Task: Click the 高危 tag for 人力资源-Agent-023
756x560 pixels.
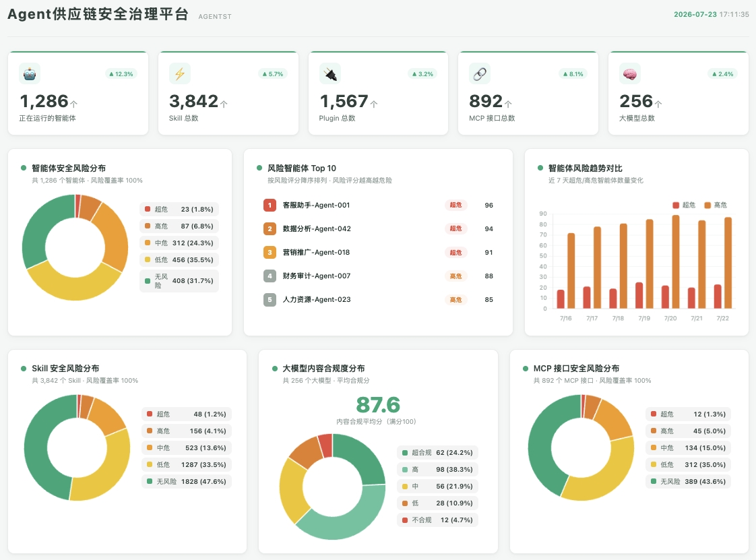Action: pos(455,299)
